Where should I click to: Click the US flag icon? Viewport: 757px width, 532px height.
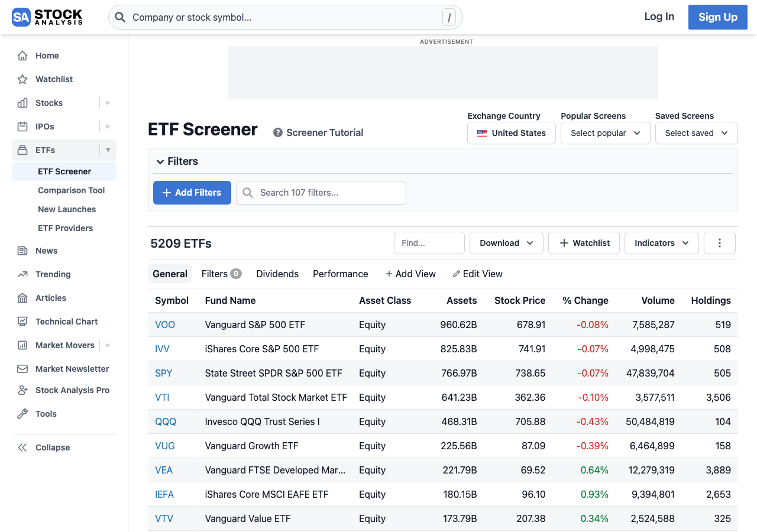(482, 133)
